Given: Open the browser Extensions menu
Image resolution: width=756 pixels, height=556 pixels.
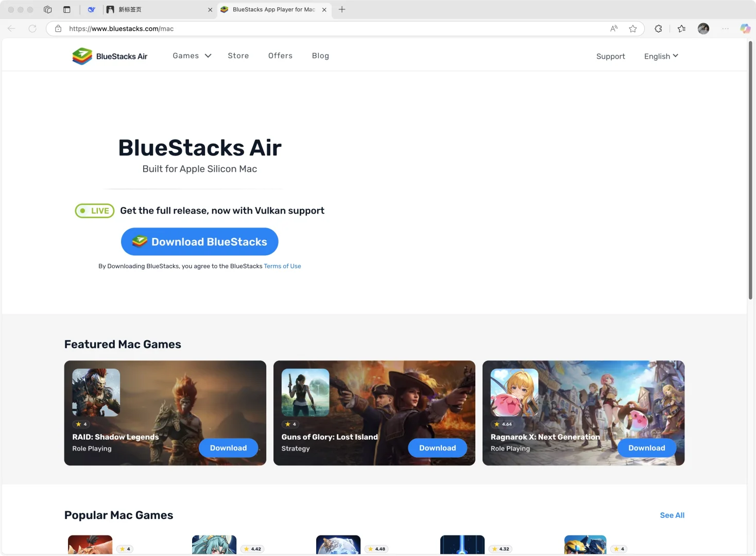Looking at the screenshot, I should [x=658, y=28].
